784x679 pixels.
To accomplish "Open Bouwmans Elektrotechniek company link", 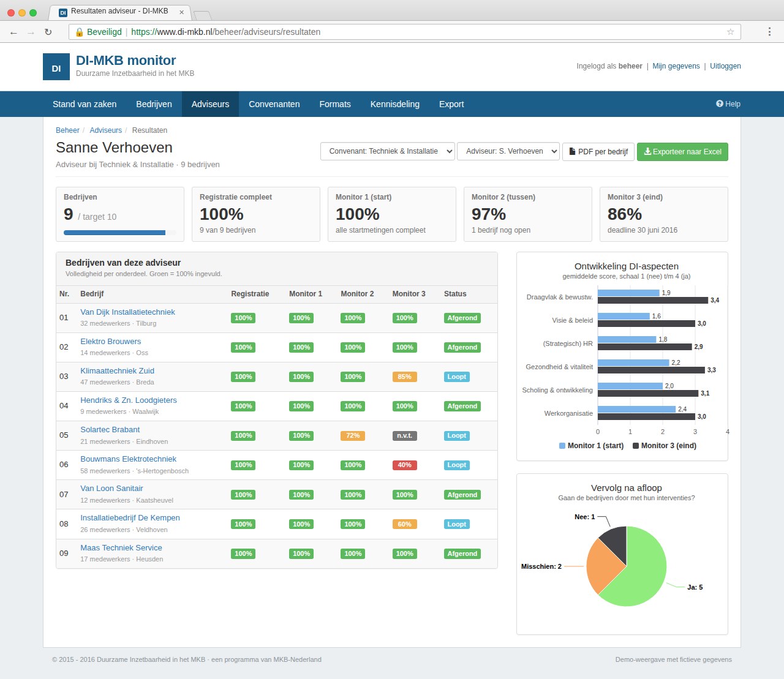I will click(x=128, y=459).
